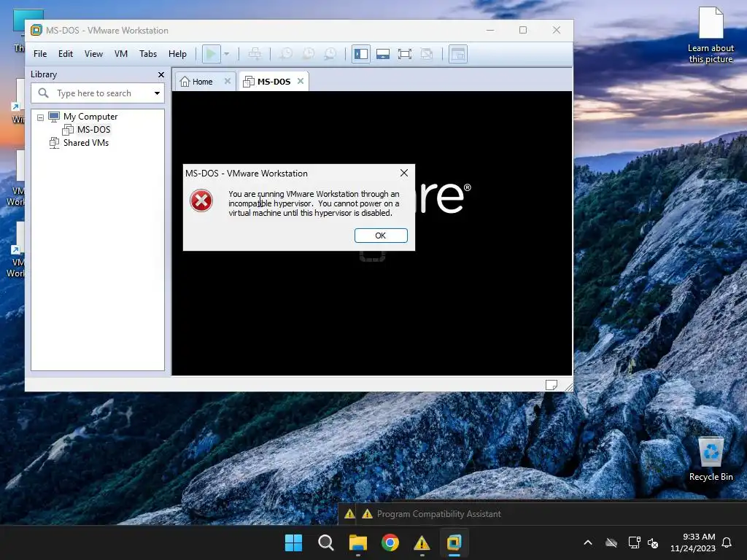Select MS-DOS VM in the library
This screenshot has height=560, width=747.
coord(94,130)
